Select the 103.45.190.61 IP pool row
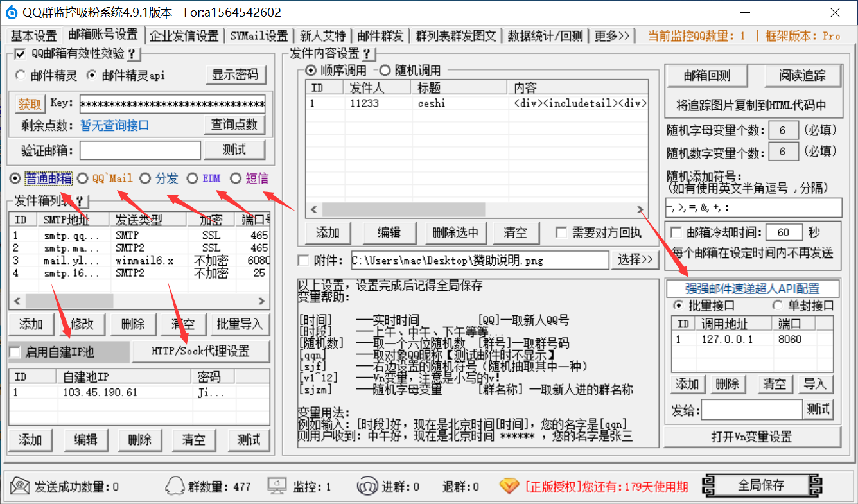The width and height of the screenshot is (858, 504). coord(139,392)
